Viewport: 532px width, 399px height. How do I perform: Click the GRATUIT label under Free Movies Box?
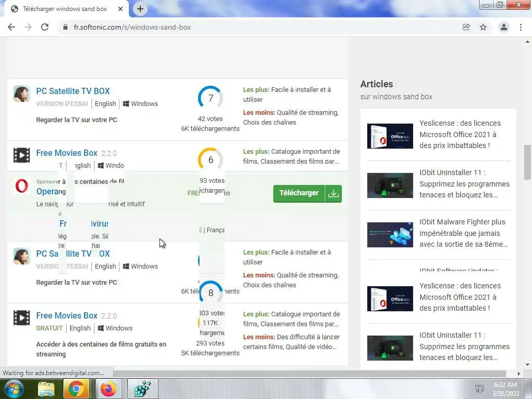tap(49, 328)
